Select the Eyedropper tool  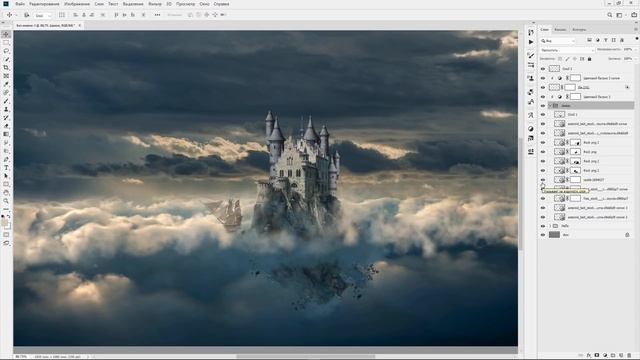point(6,84)
